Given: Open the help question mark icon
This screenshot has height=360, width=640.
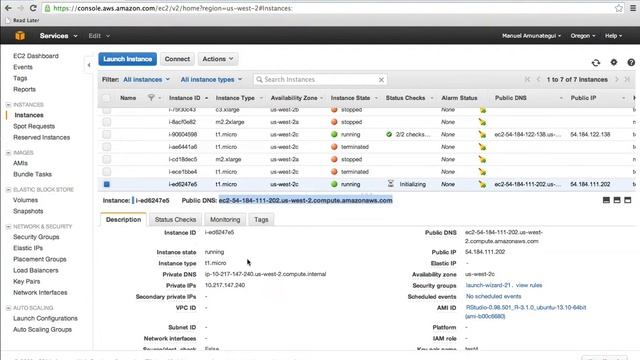Looking at the screenshot, I should 631,62.
